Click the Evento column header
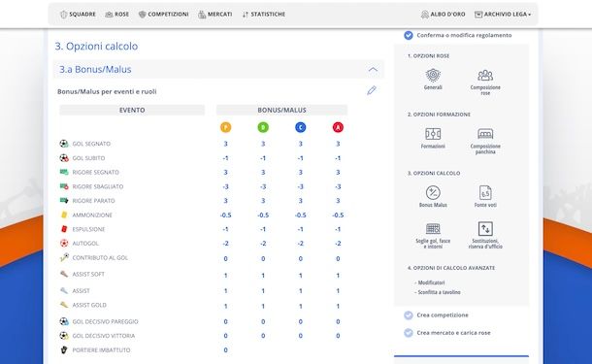Viewport: 592px width, 364px height. tap(132, 110)
